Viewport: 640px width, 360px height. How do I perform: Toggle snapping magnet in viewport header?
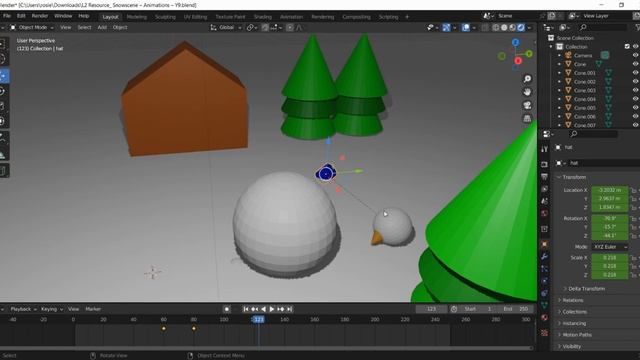click(x=265, y=27)
